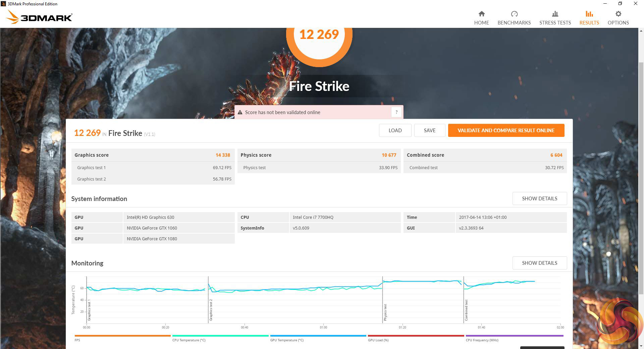Click the Graphics score value 14 338

223,155
